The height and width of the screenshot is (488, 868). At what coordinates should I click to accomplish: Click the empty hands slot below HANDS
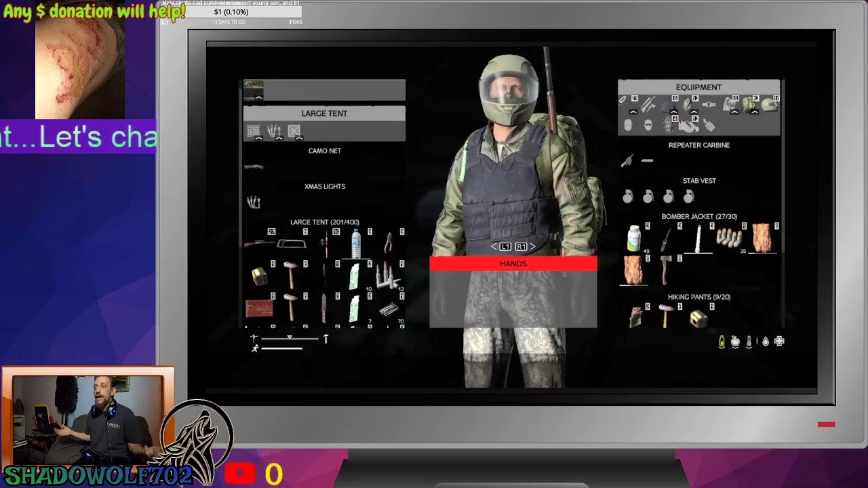[x=513, y=300]
